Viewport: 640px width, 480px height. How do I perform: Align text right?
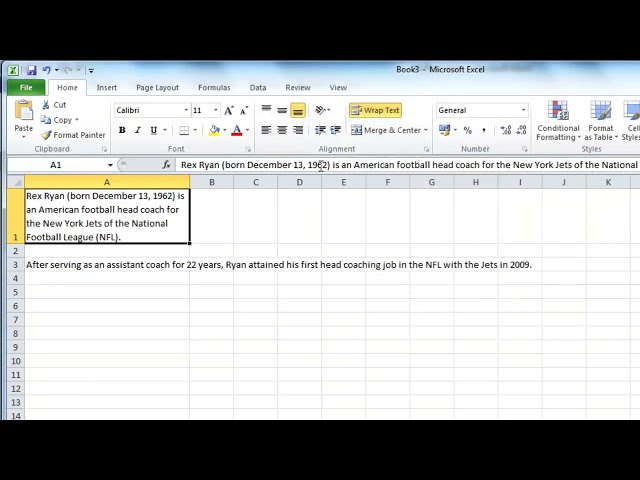tap(298, 130)
